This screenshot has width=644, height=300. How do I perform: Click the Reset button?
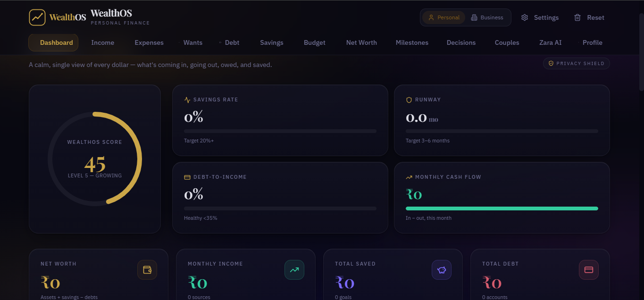tap(589, 17)
